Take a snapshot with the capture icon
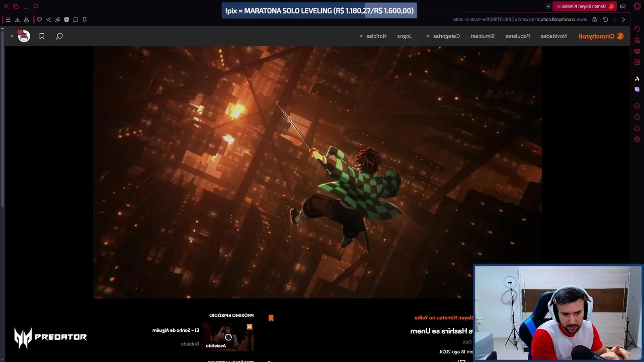Viewport: 644px width, 362px height. [75, 20]
